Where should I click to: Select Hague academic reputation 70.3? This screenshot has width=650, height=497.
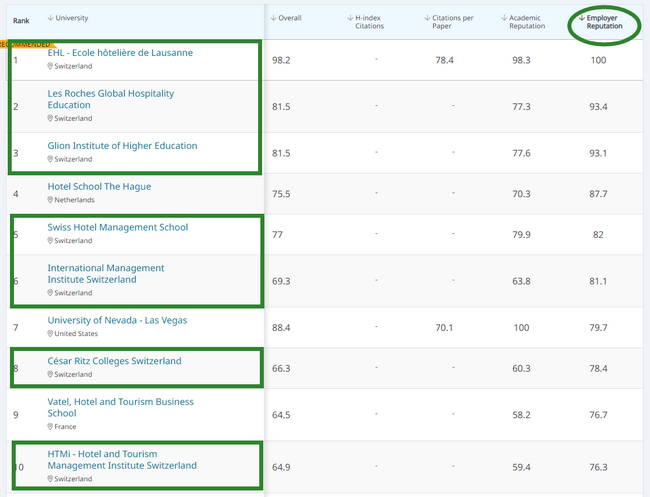[x=521, y=194]
